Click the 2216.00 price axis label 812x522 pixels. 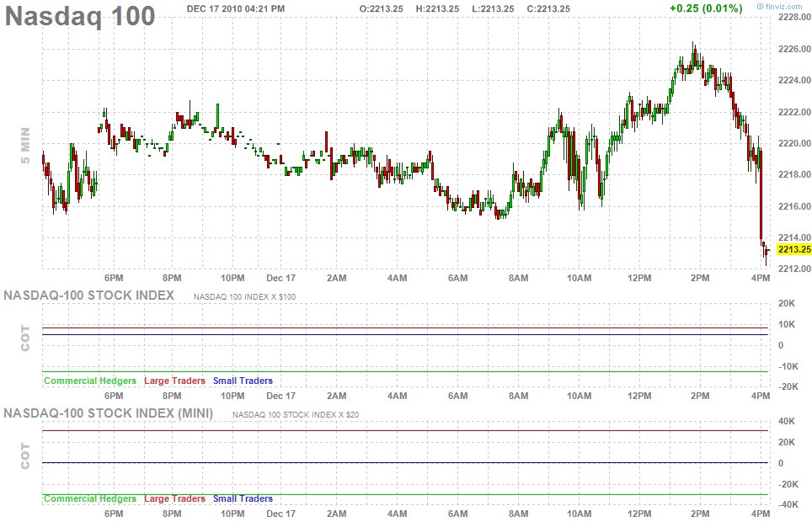coord(794,206)
